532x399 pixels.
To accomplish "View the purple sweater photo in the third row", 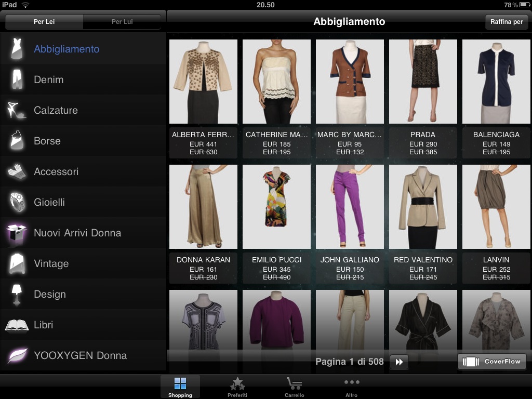I will tap(276, 320).
